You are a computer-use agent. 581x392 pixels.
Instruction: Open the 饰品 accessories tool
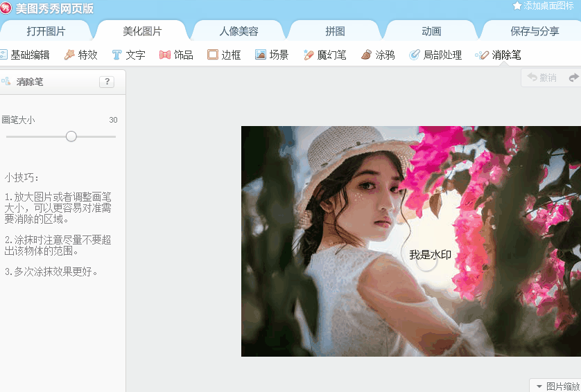[176, 55]
